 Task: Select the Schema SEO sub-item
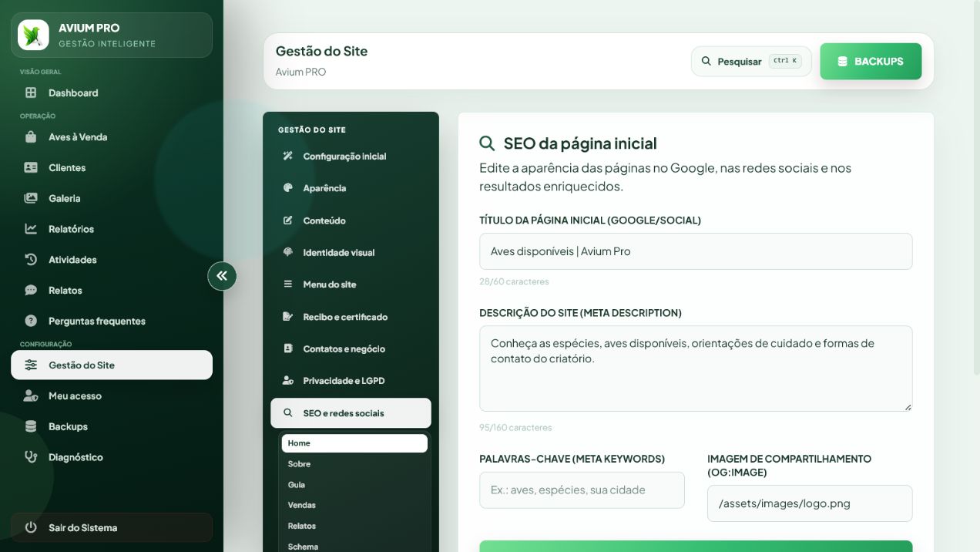click(x=354, y=547)
